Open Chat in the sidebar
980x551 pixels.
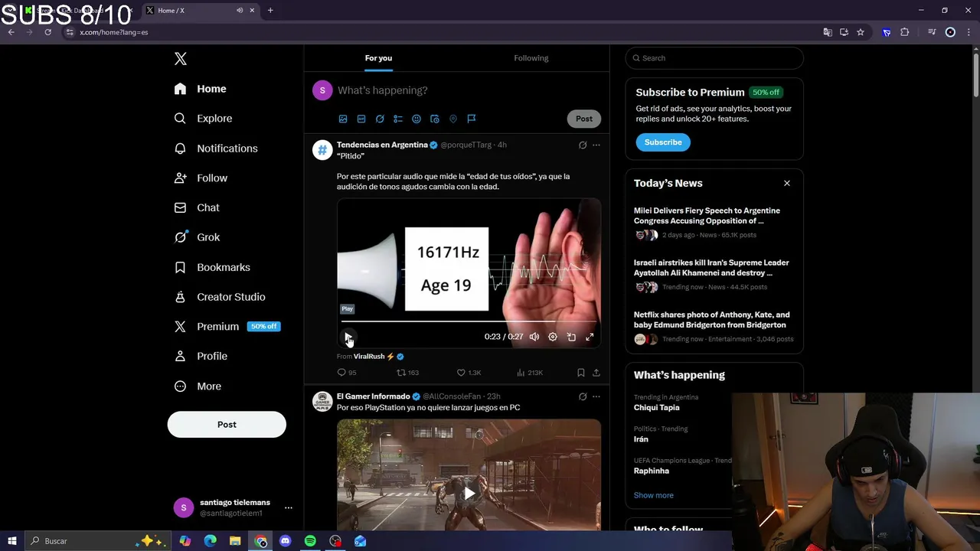(198, 207)
